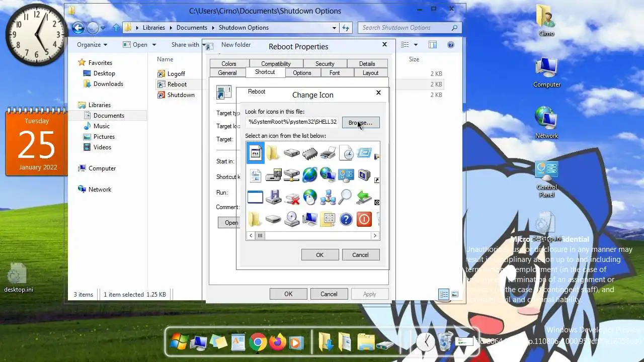Viewport: 644px width, 362px height.
Task: Select the blue question mark help icon
Action: pos(346,219)
